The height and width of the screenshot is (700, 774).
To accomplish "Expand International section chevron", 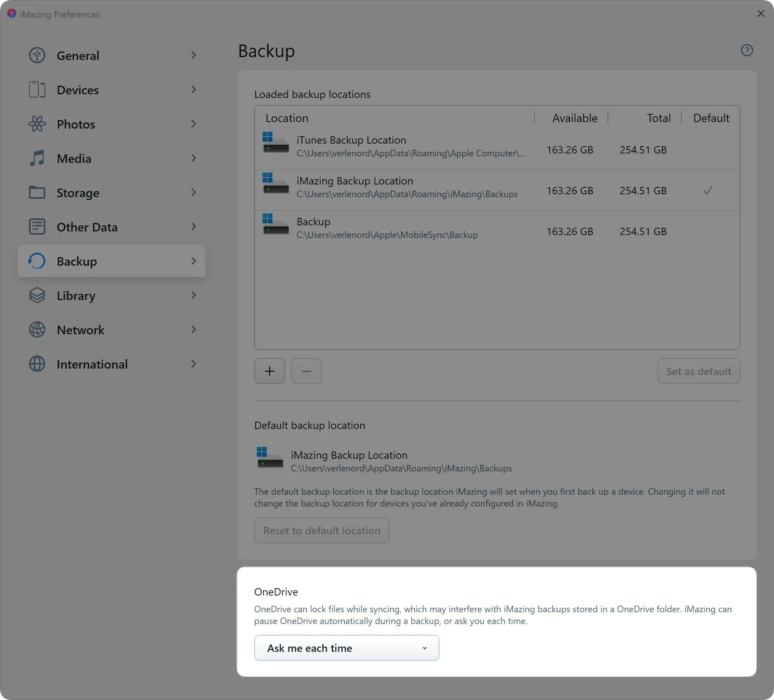I will click(x=194, y=364).
